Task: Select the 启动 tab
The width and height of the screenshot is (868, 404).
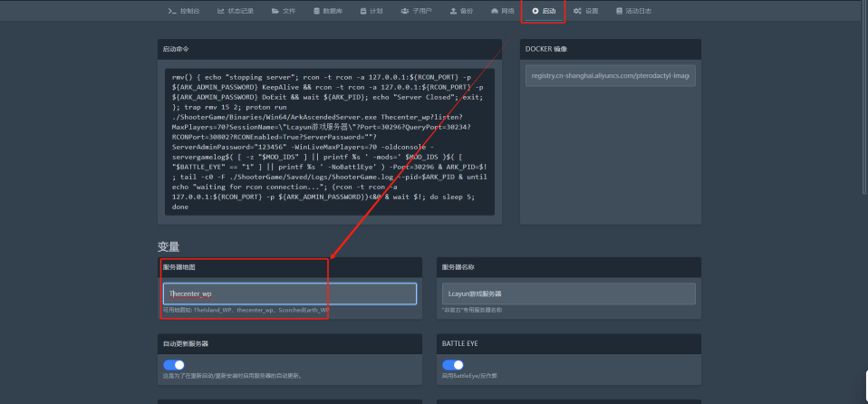Action: pos(544,11)
